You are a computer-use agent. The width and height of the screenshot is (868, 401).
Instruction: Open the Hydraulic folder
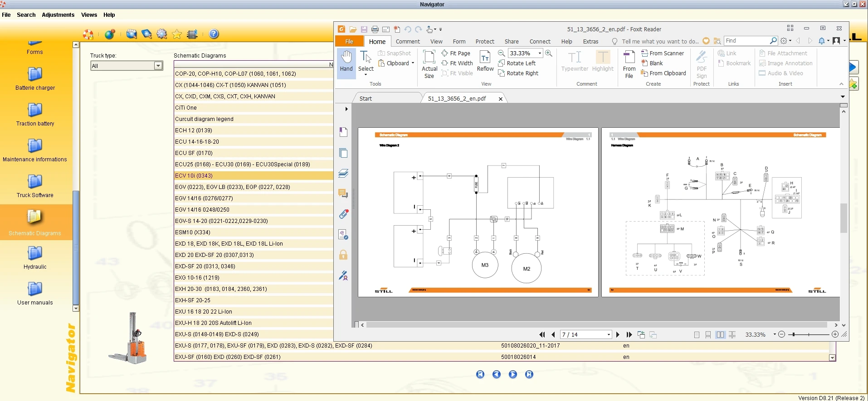pyautogui.click(x=35, y=258)
